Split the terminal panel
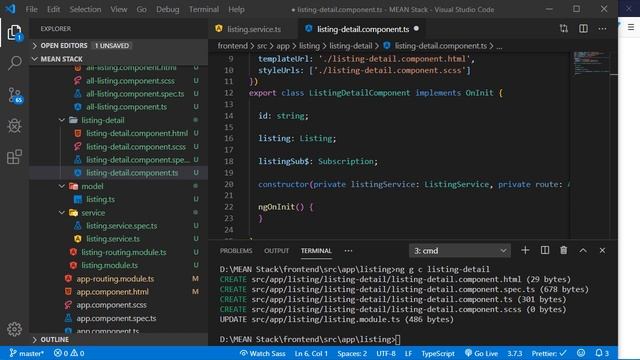 coord(544,250)
